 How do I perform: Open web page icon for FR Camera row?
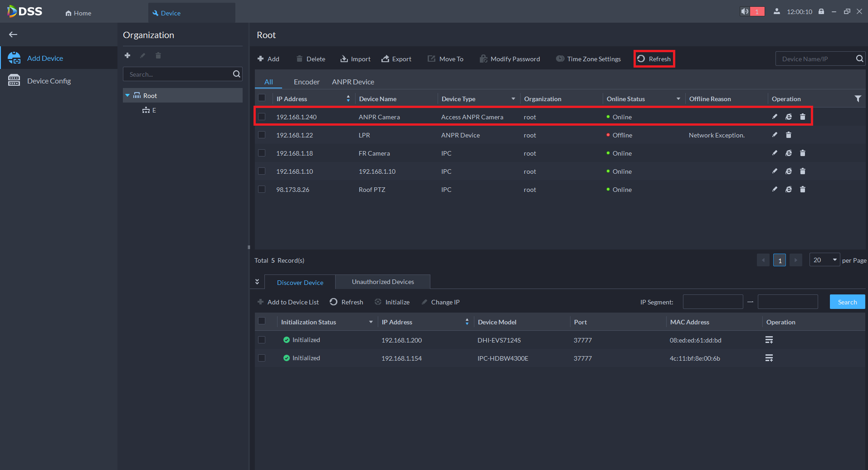(x=789, y=153)
